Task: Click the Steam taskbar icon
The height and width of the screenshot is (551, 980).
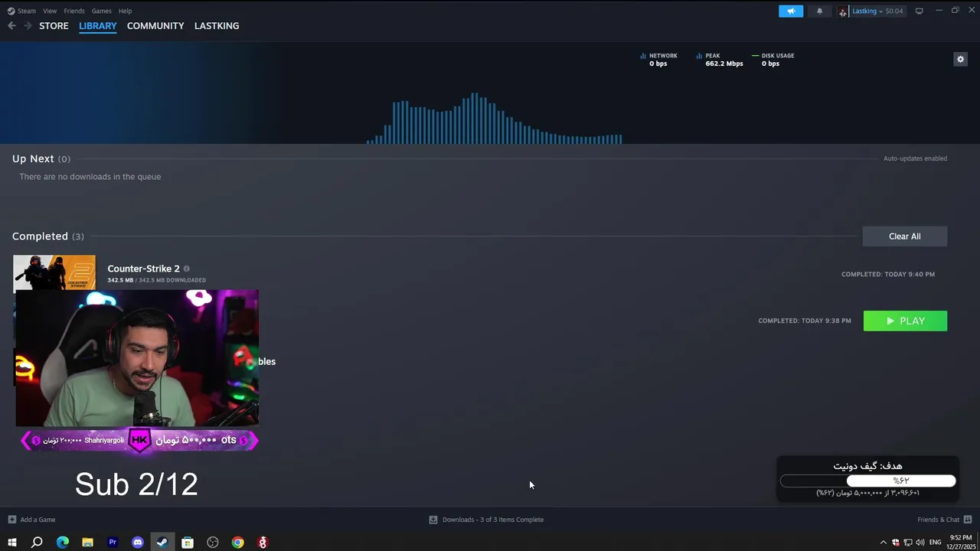Action: click(x=162, y=543)
